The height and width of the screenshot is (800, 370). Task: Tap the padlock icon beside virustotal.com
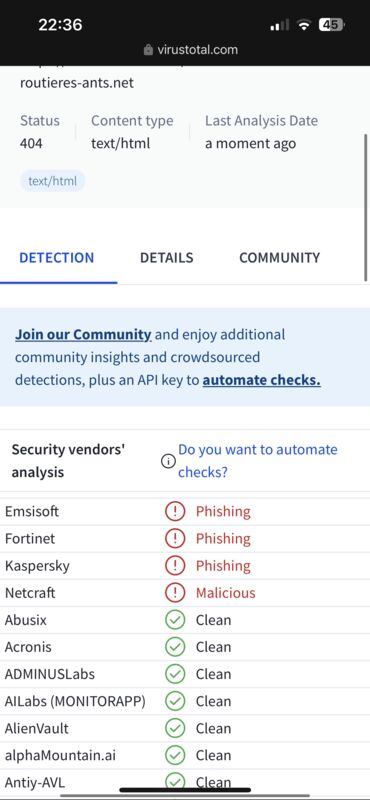point(149,49)
